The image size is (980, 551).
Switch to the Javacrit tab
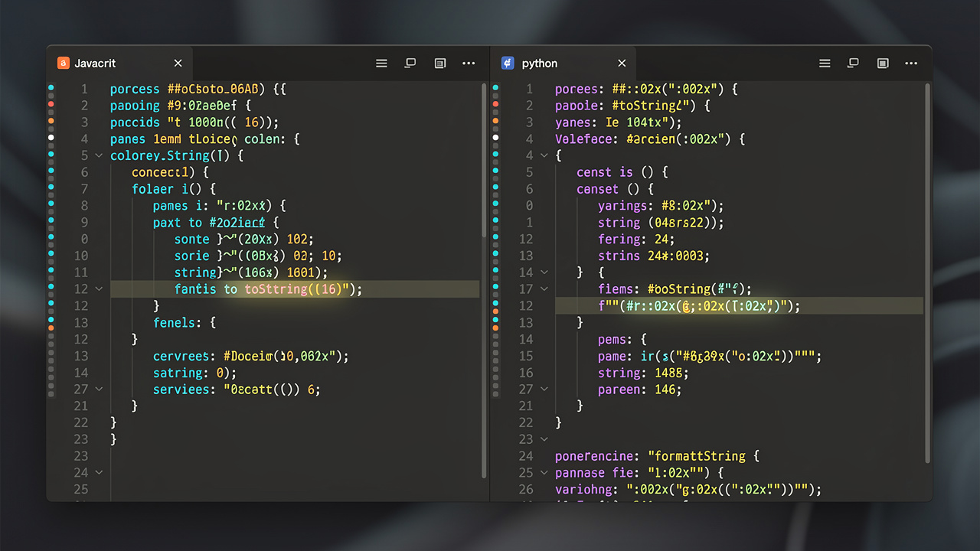120,64
